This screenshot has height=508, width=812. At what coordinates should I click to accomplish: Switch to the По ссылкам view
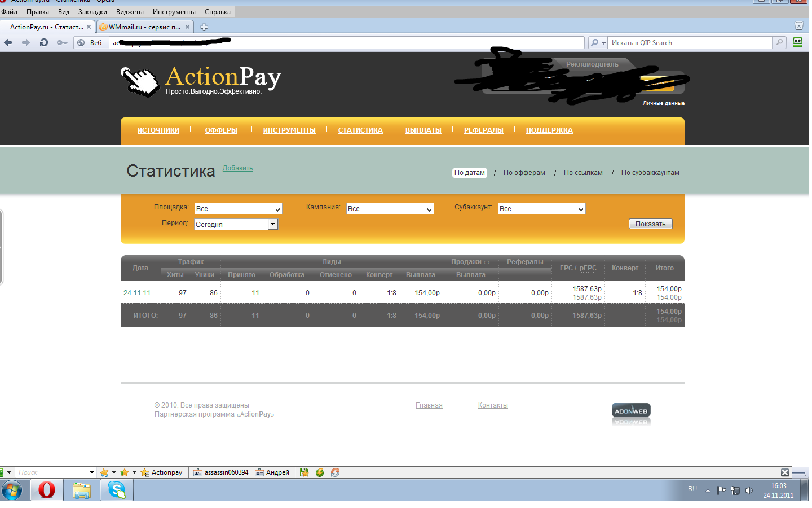pos(583,173)
